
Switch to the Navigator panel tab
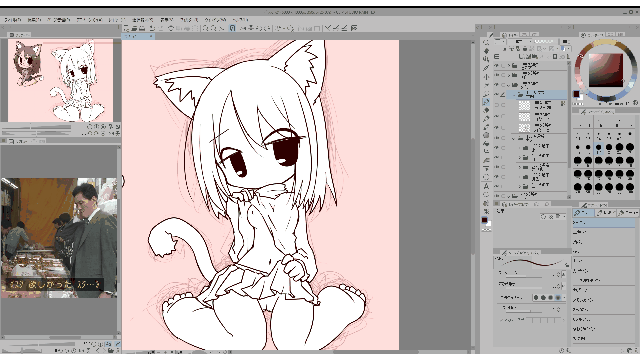click(x=19, y=35)
